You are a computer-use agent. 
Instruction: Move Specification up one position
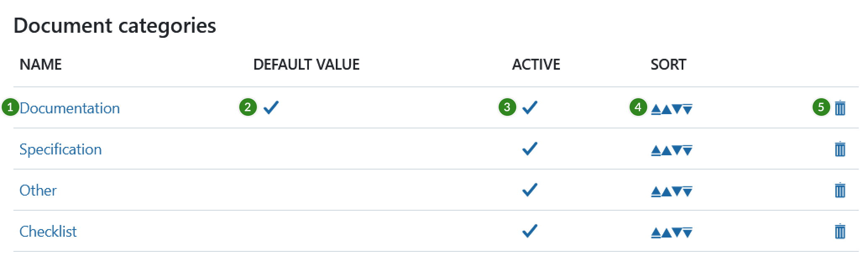pos(666,151)
